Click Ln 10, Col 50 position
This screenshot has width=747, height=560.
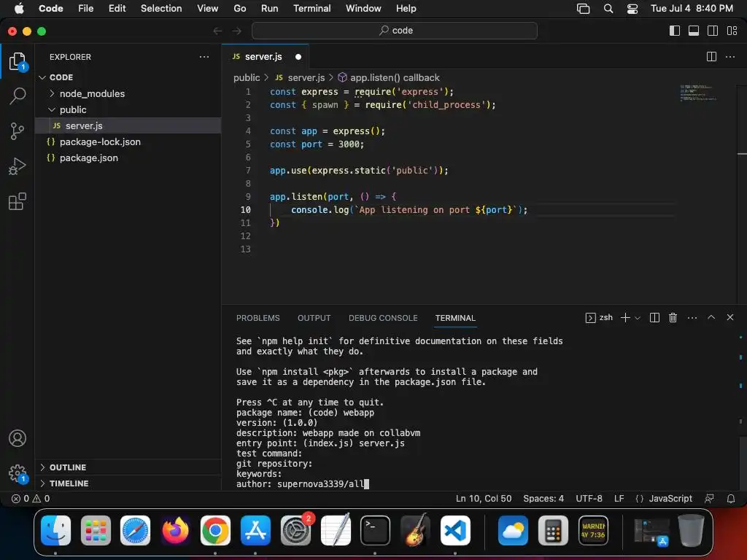tap(484, 499)
